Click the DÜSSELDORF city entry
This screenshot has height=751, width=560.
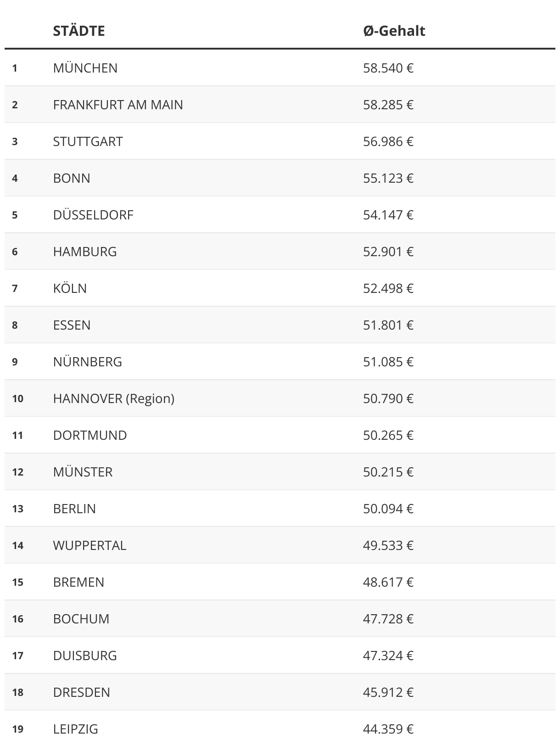tap(93, 215)
